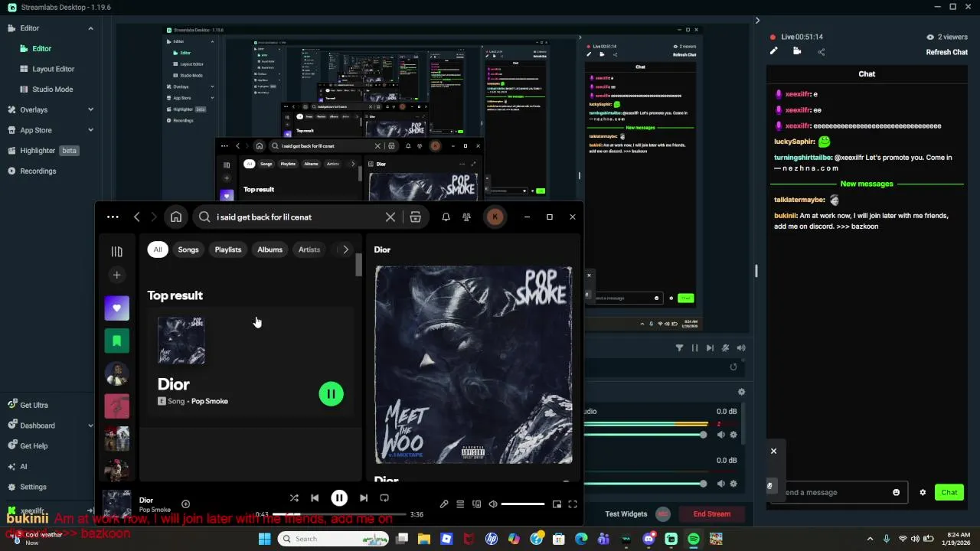Select the Playlists filter chip
This screenshot has width=980, height=551.
228,249
